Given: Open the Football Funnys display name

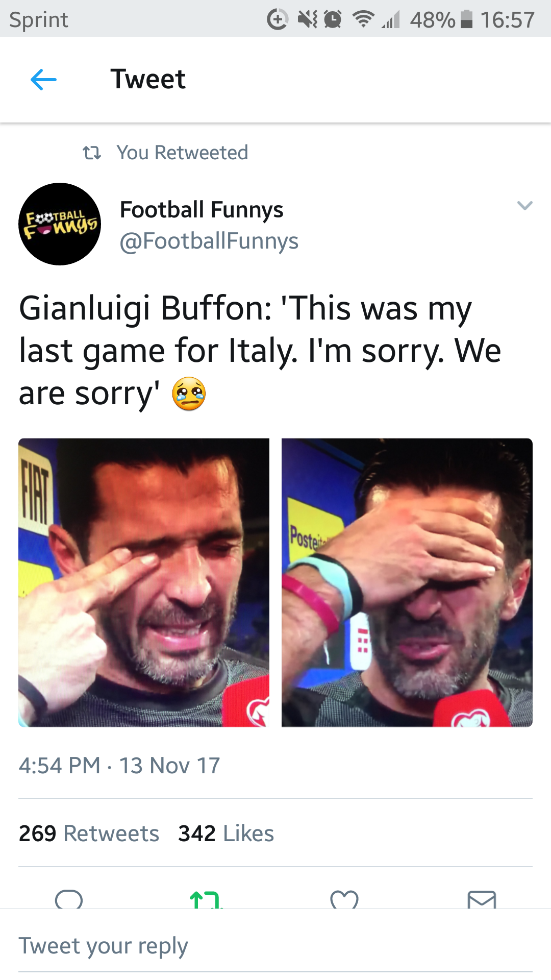Looking at the screenshot, I should (x=202, y=210).
